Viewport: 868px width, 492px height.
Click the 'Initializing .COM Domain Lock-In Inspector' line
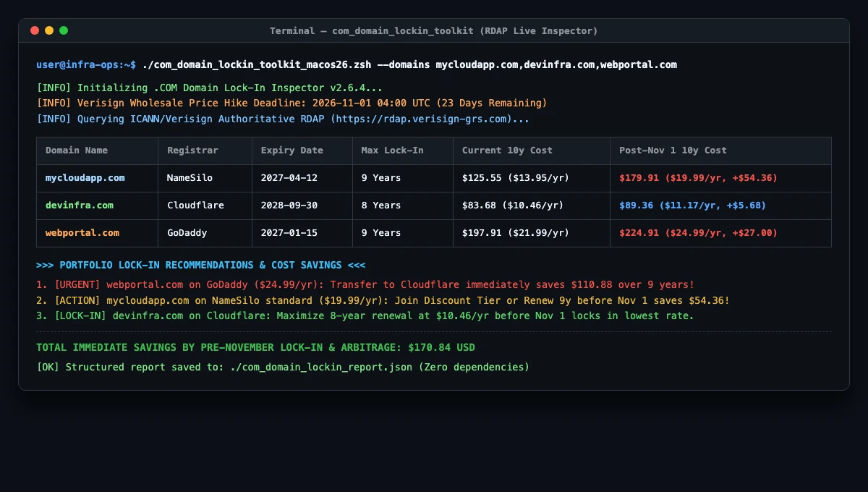(210, 88)
